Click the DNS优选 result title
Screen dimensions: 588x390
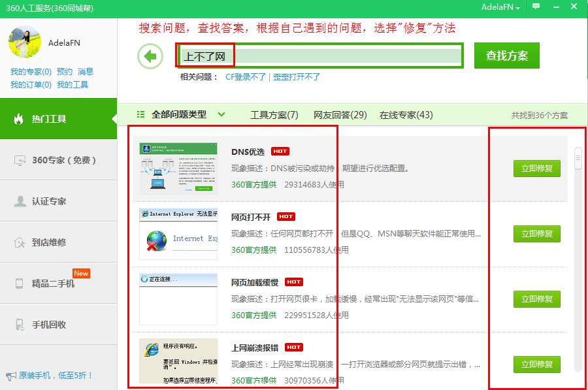[248, 152]
